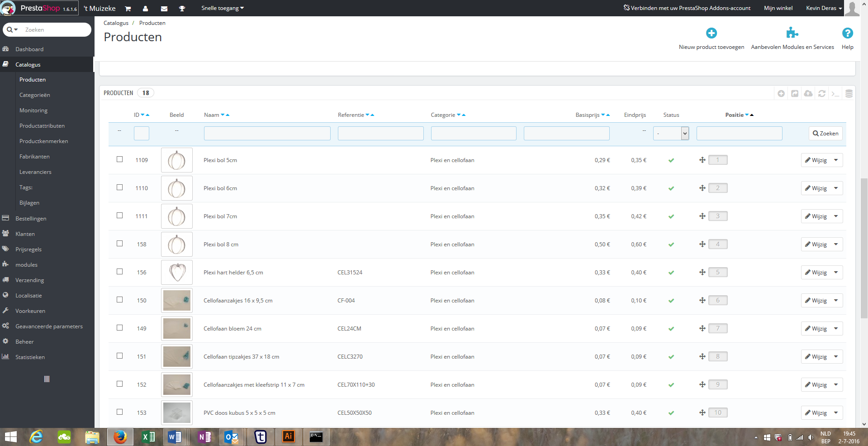Click Wijzig for Plexi hart helder 6,5 cm
868x446 pixels.
click(816, 272)
